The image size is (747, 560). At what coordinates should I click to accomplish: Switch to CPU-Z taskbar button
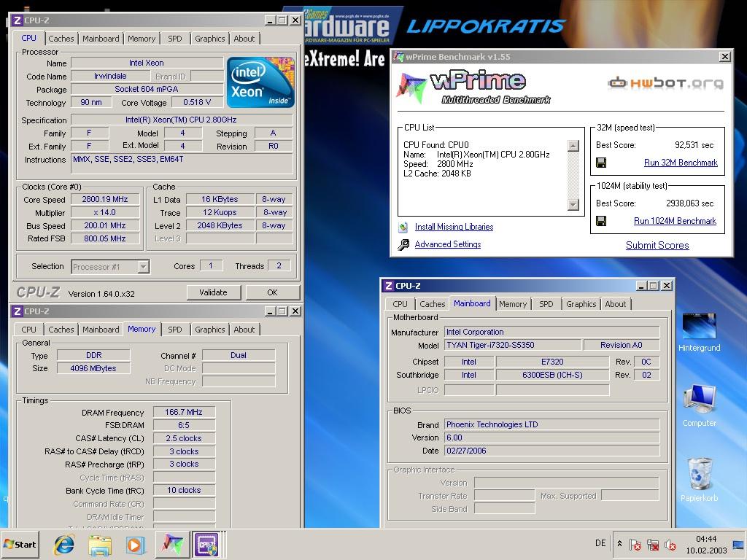click(206, 544)
